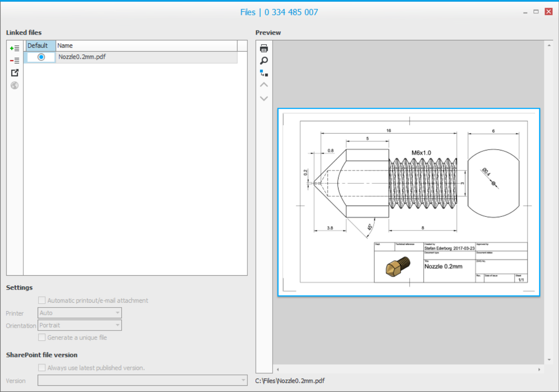The height and width of the screenshot is (392, 559).
Task: Open the SharePoint Version dropdown
Action: (x=142, y=380)
